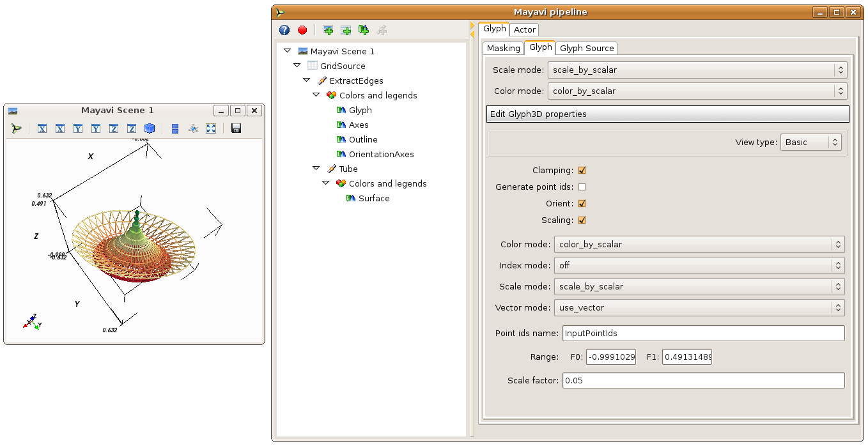Click the Range F1 field
The height and width of the screenshot is (446, 868).
coord(687,357)
